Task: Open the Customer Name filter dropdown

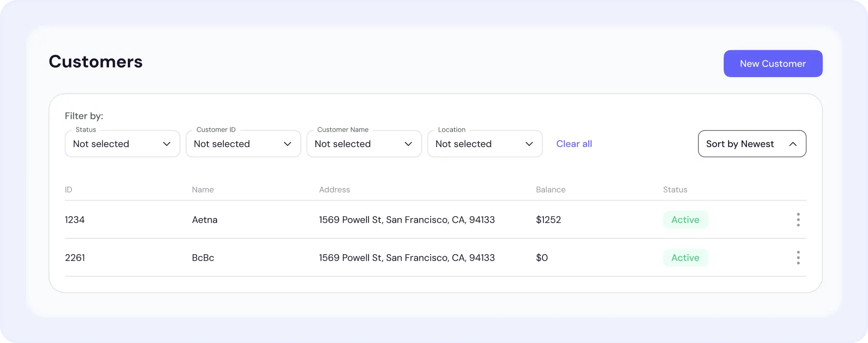Action: [x=364, y=144]
